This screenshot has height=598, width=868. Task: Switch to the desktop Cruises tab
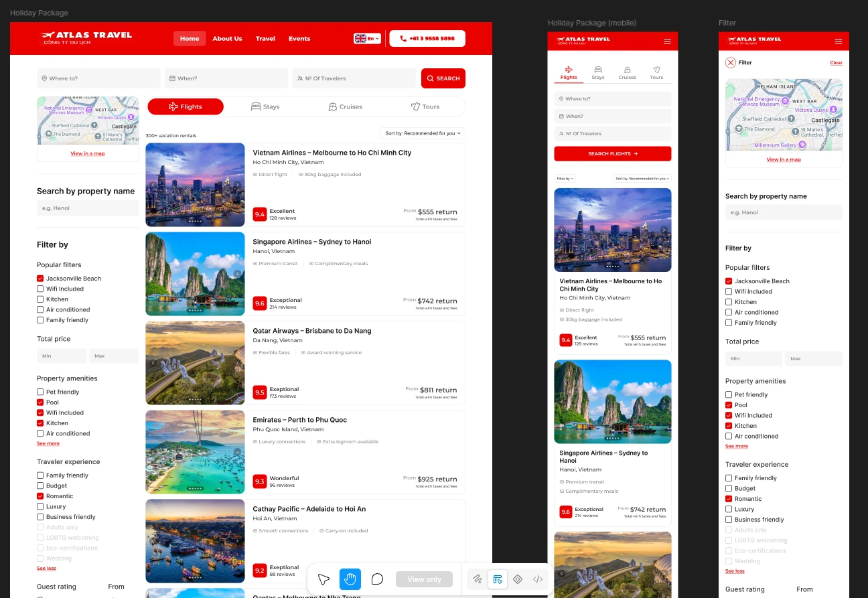tap(346, 106)
